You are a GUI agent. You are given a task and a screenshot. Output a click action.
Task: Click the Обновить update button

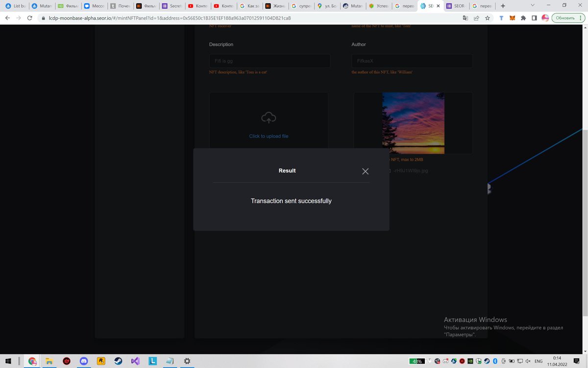click(x=568, y=18)
